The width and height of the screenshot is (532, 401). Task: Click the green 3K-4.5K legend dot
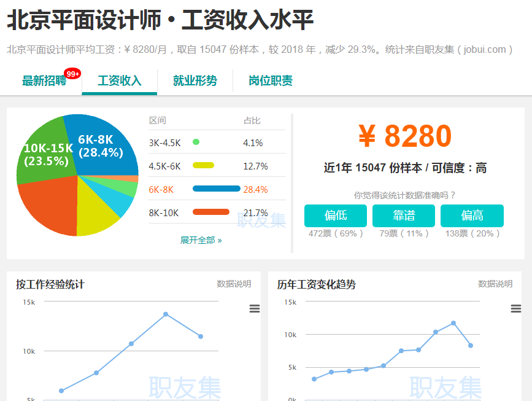pyautogui.click(x=196, y=142)
